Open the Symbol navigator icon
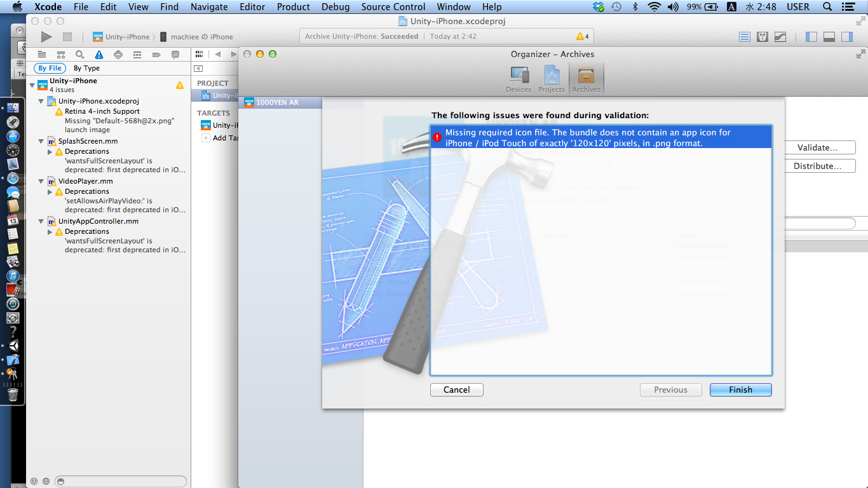 point(61,55)
